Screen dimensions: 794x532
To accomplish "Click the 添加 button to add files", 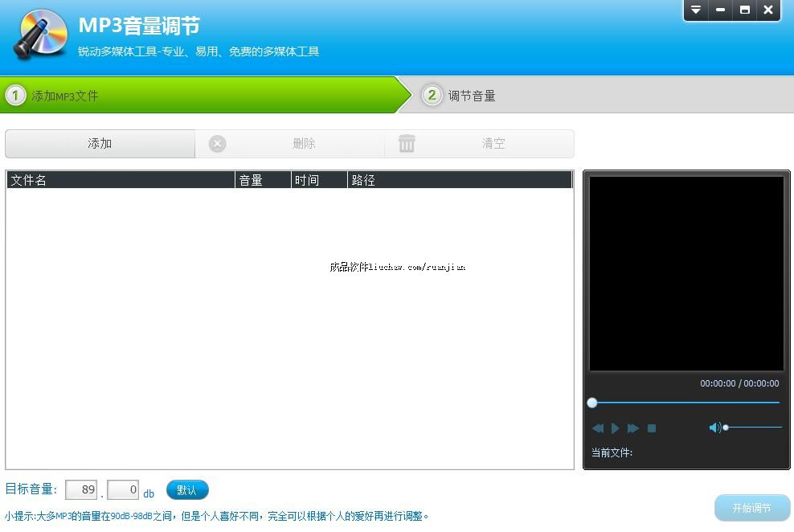I will (100, 144).
